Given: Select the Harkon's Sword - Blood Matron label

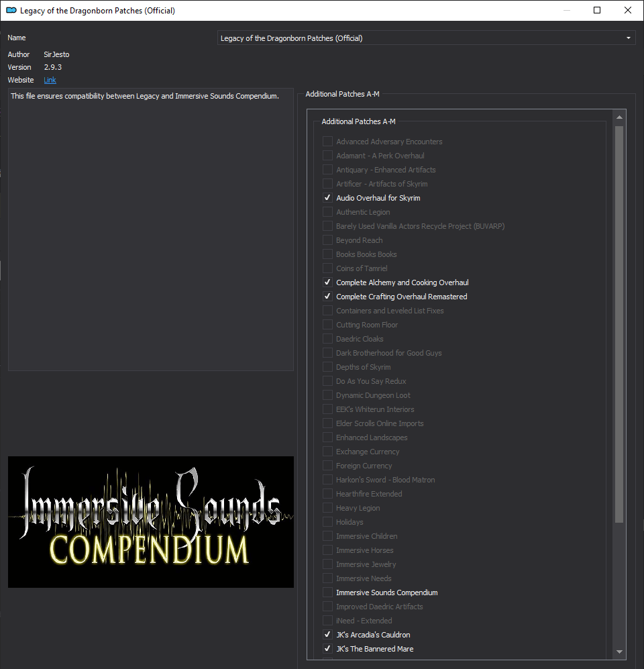Looking at the screenshot, I should pyautogui.click(x=386, y=480).
